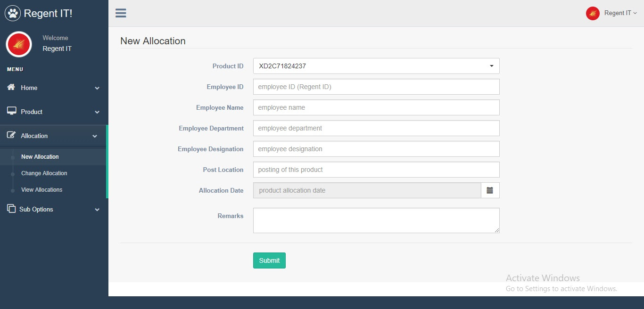Expand the Sub Options chevron
644x309 pixels.
97,210
